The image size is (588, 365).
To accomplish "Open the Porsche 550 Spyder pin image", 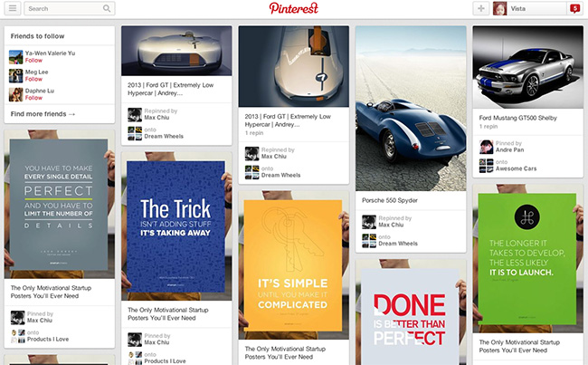I will coord(411,109).
